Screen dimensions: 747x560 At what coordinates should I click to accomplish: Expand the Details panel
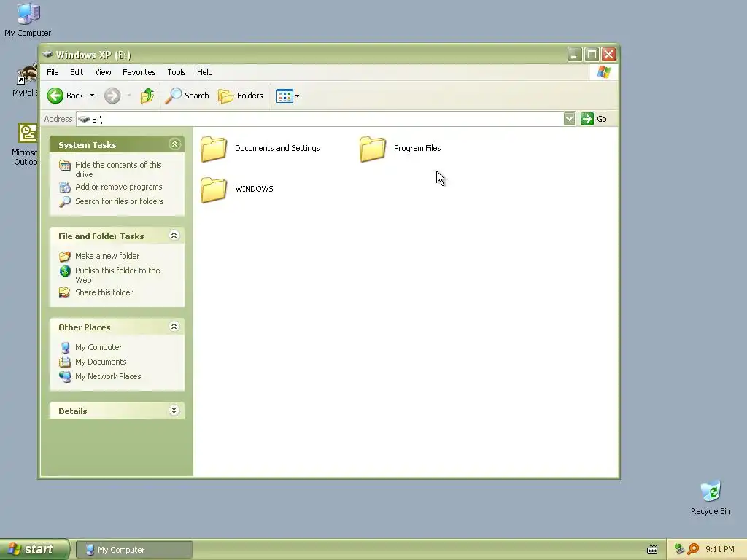(x=174, y=411)
